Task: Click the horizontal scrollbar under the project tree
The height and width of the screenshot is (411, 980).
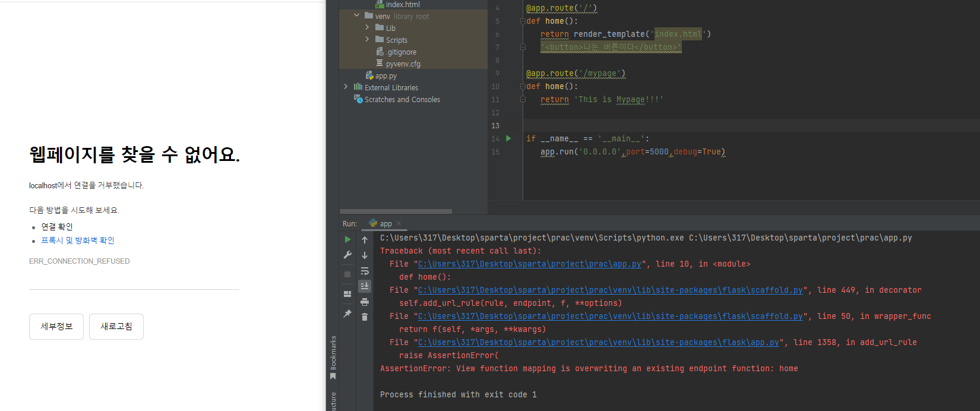Action: [396, 211]
